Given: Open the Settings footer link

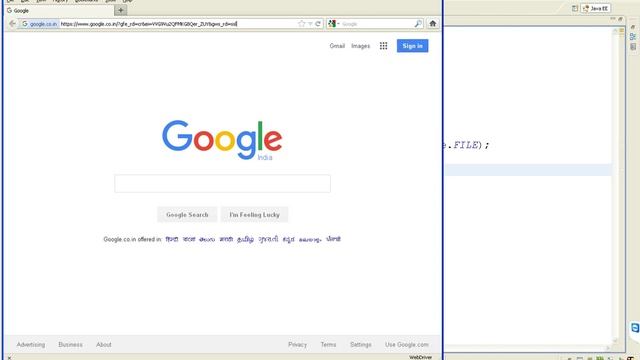Looking at the screenshot, I should click(x=361, y=344).
